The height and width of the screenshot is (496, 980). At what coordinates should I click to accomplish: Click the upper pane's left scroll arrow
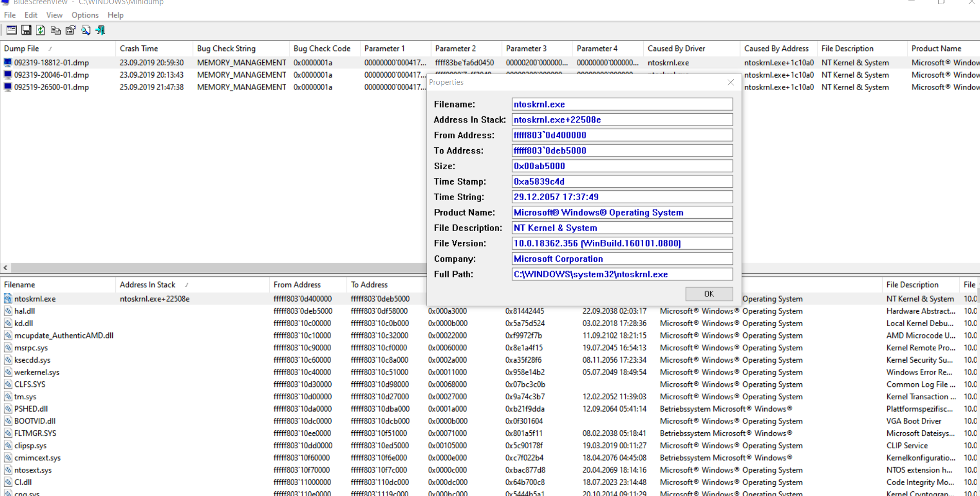tap(5, 268)
